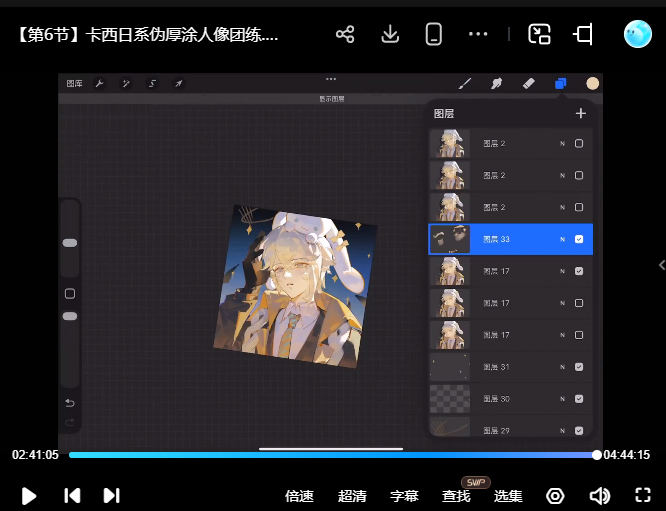Click the 图层 33 layer name

[x=496, y=239]
